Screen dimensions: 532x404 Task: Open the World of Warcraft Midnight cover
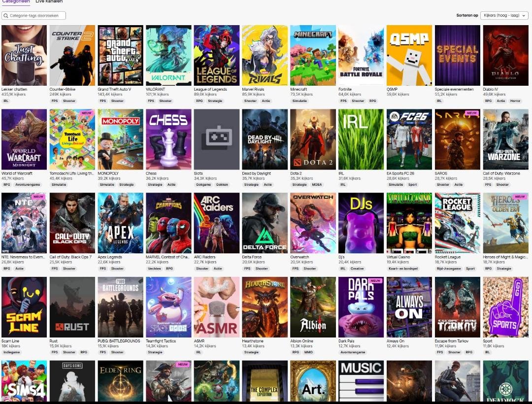pyautogui.click(x=24, y=139)
